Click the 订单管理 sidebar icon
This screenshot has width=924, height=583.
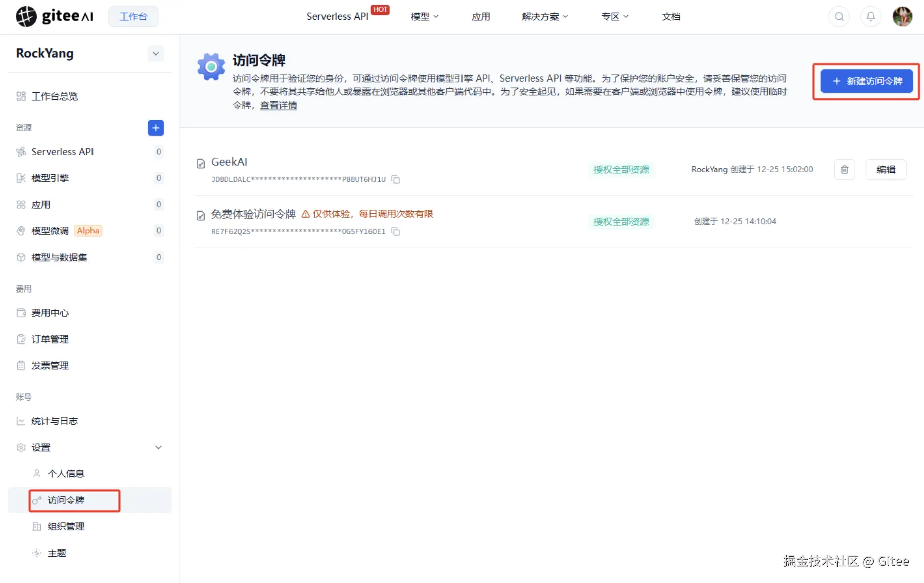coord(21,339)
